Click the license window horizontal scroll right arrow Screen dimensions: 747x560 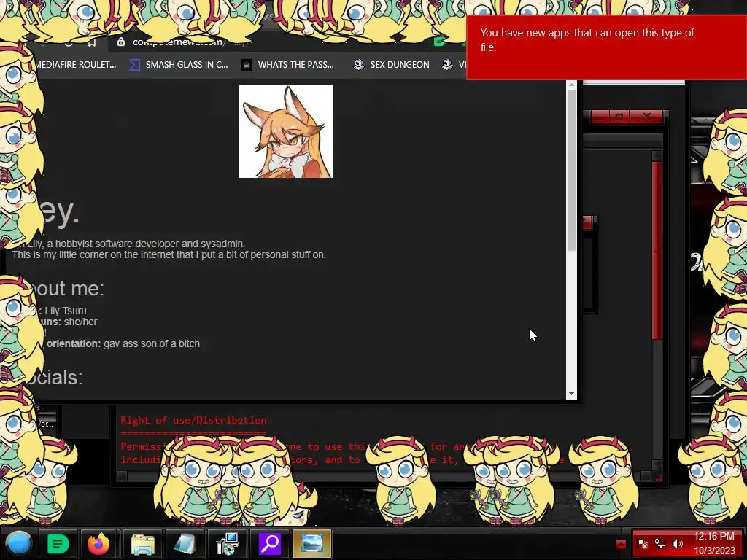click(646, 475)
